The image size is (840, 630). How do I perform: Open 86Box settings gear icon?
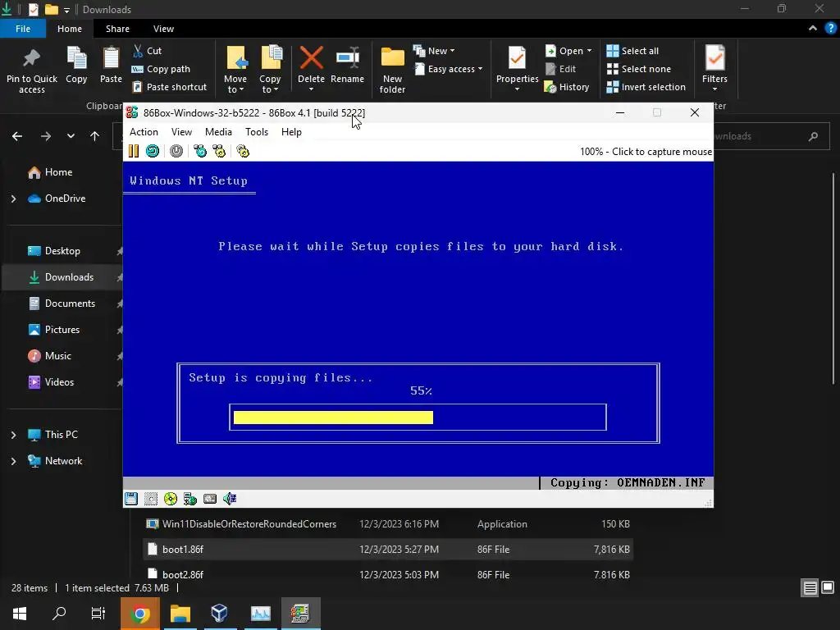click(x=243, y=151)
